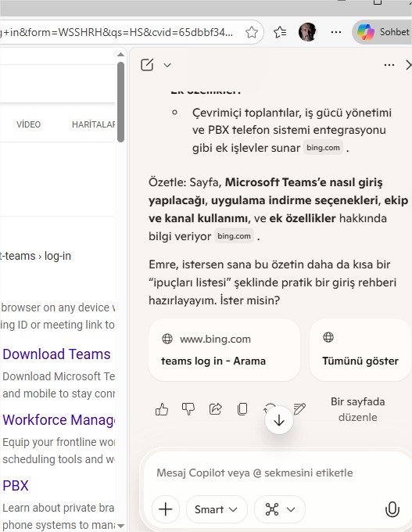Click the microphone voice input icon

click(392, 509)
